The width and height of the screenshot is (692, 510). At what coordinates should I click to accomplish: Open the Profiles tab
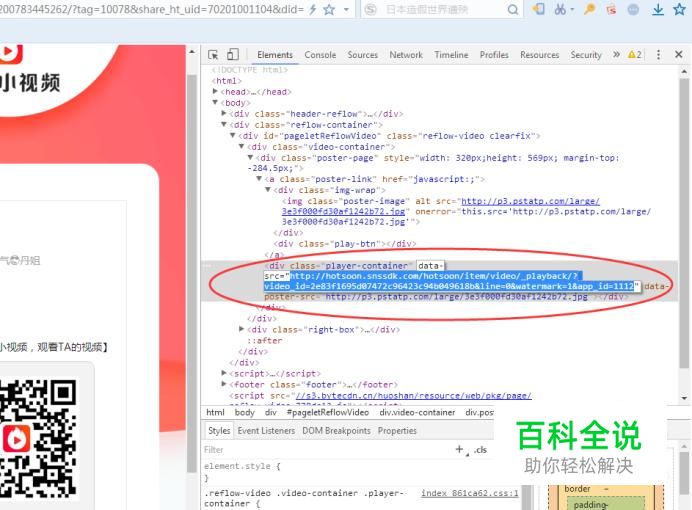(x=494, y=55)
